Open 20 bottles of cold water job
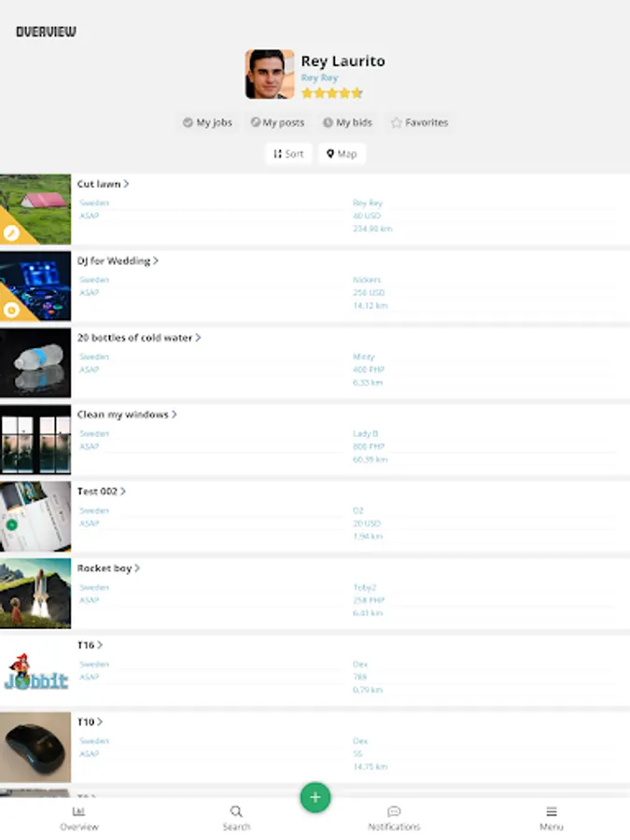 [139, 338]
